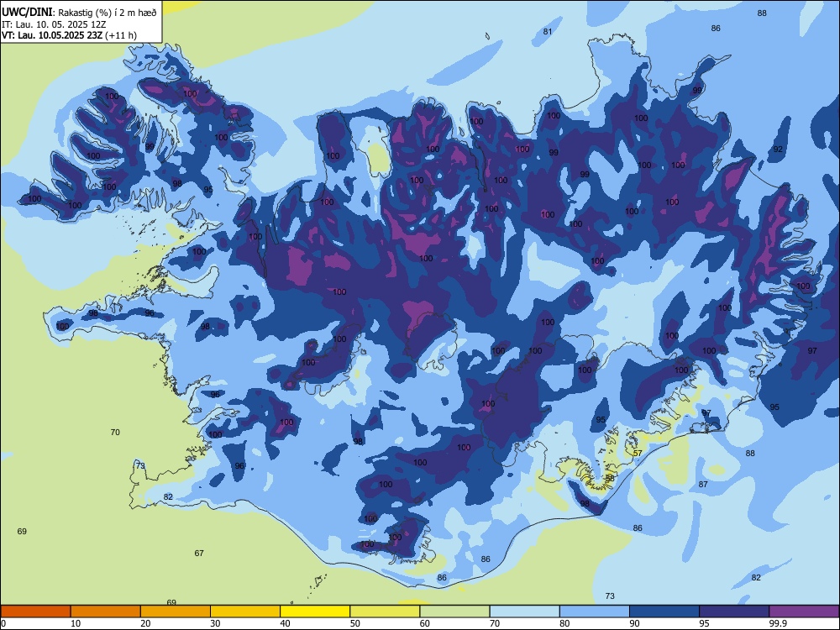Click the title line 'UWC/DINI: Rakastig (%) í 2 m hæð'

point(79,13)
